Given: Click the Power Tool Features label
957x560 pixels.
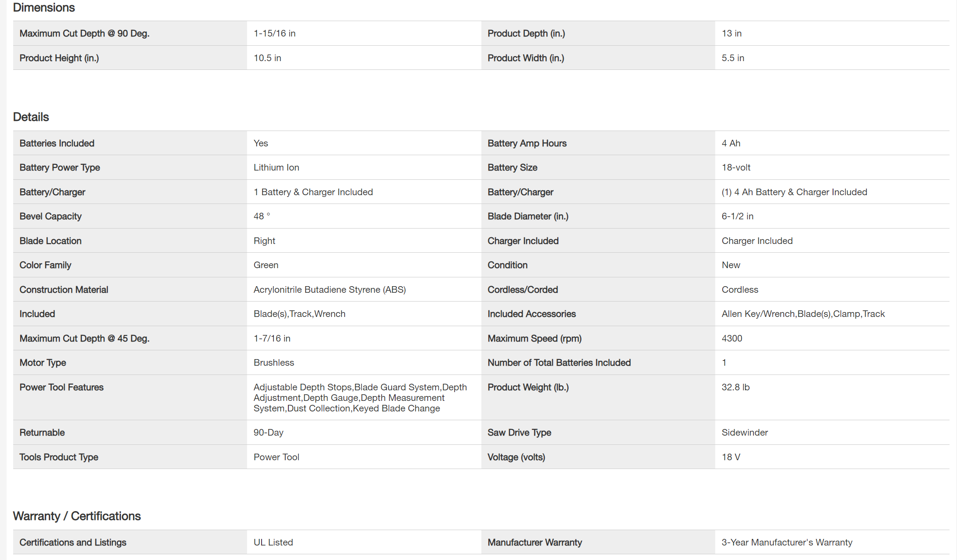Looking at the screenshot, I should [62, 387].
